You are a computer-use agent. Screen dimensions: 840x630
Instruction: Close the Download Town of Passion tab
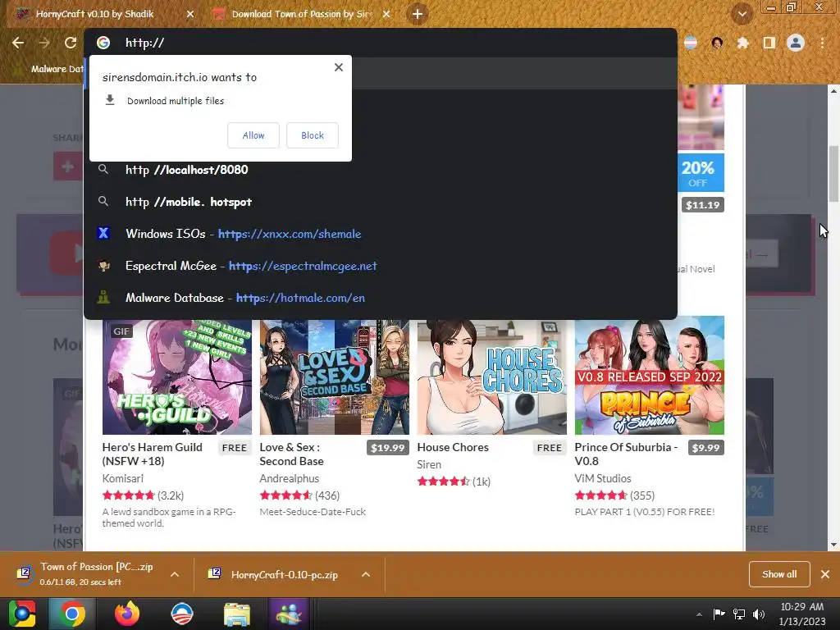click(x=386, y=14)
